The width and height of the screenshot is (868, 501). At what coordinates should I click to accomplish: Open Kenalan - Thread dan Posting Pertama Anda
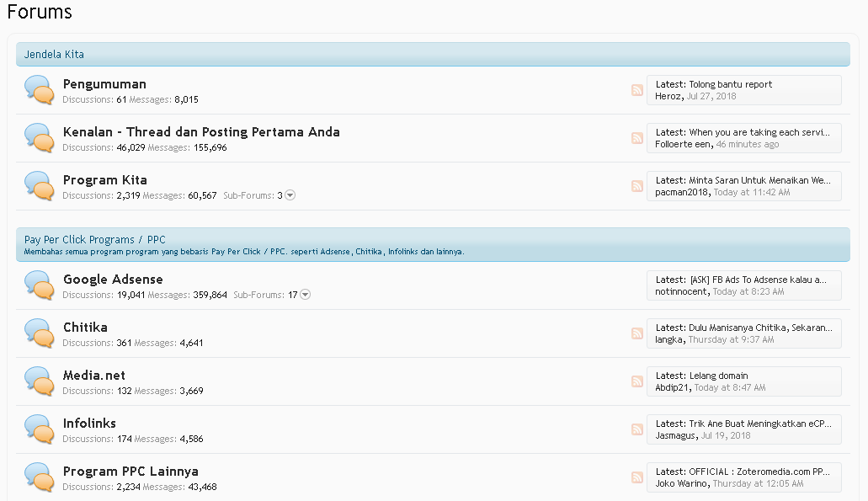pyautogui.click(x=201, y=132)
